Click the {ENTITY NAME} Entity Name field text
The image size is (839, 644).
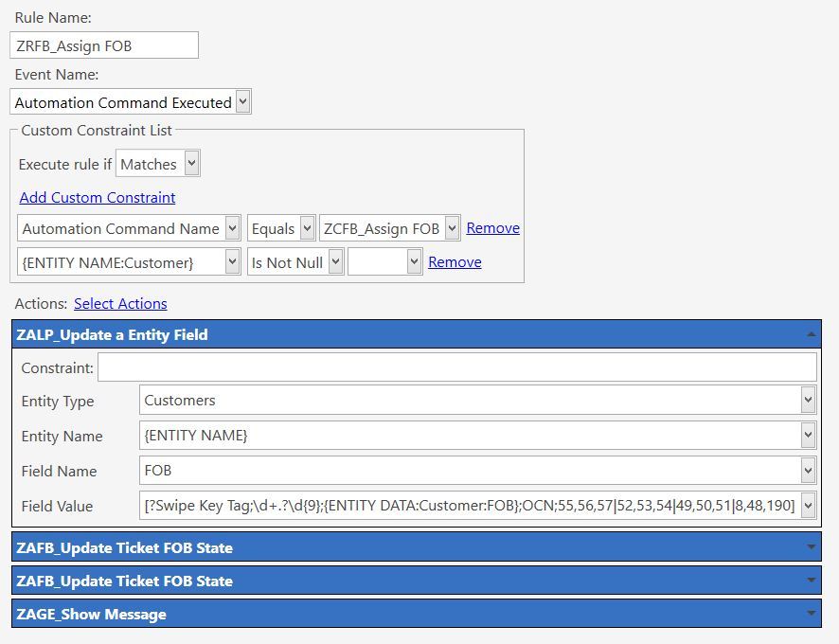point(196,436)
